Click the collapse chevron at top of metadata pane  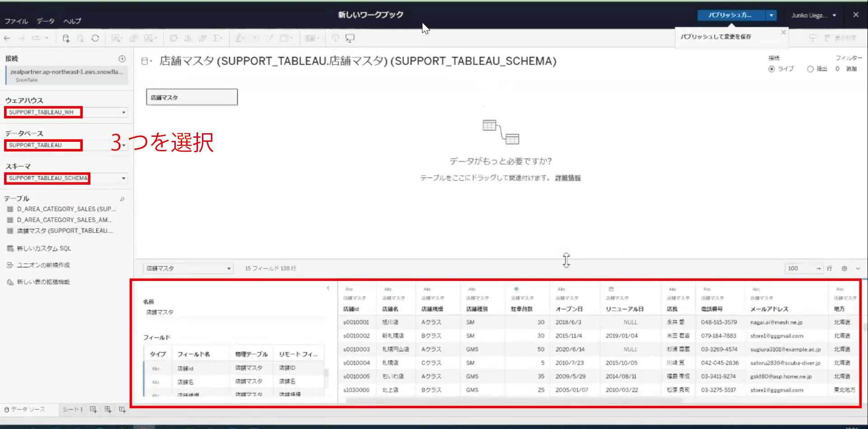pos(328,288)
